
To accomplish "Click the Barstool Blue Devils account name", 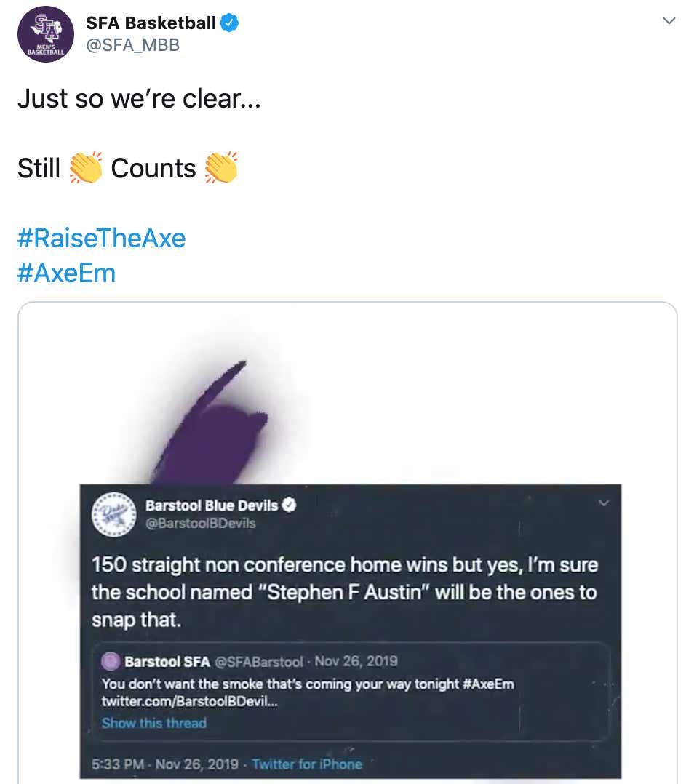I will (x=211, y=505).
